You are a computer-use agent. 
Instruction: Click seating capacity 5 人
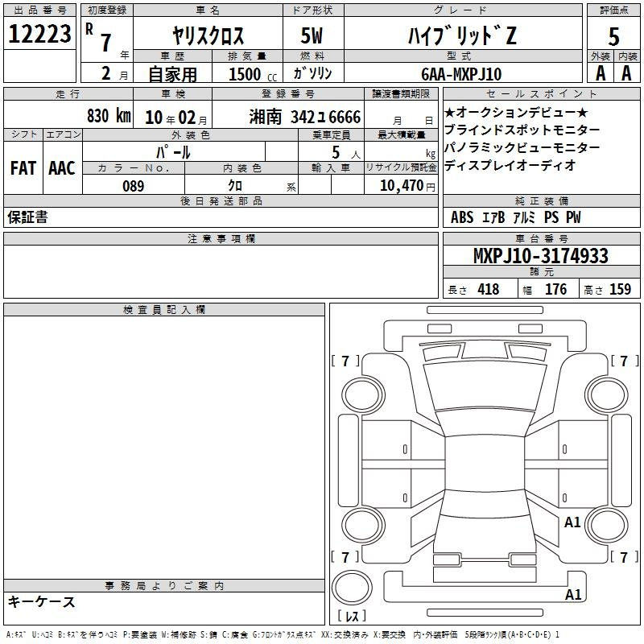click(x=345, y=153)
